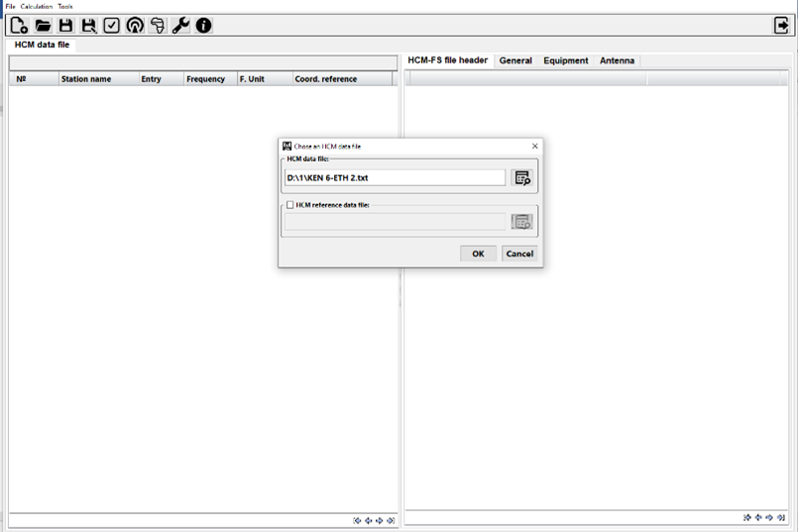The width and height of the screenshot is (798, 532).
Task: Switch to the General tab
Action: [x=515, y=60]
